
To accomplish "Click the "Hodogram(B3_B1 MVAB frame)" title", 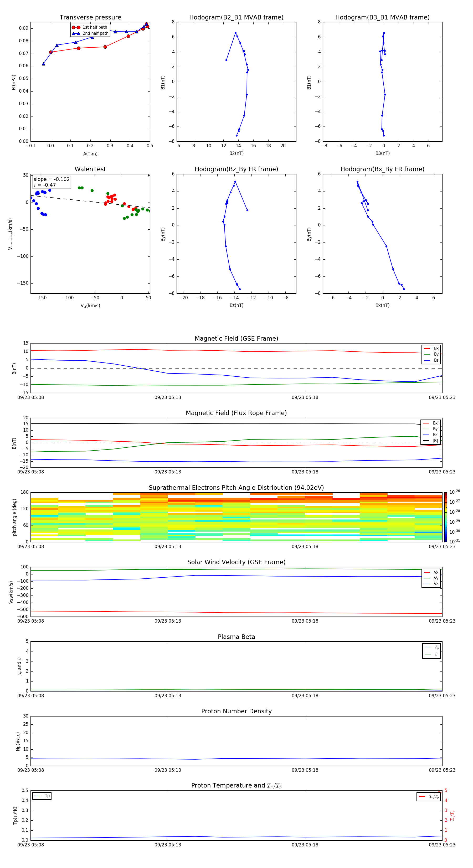I will 382,17.
